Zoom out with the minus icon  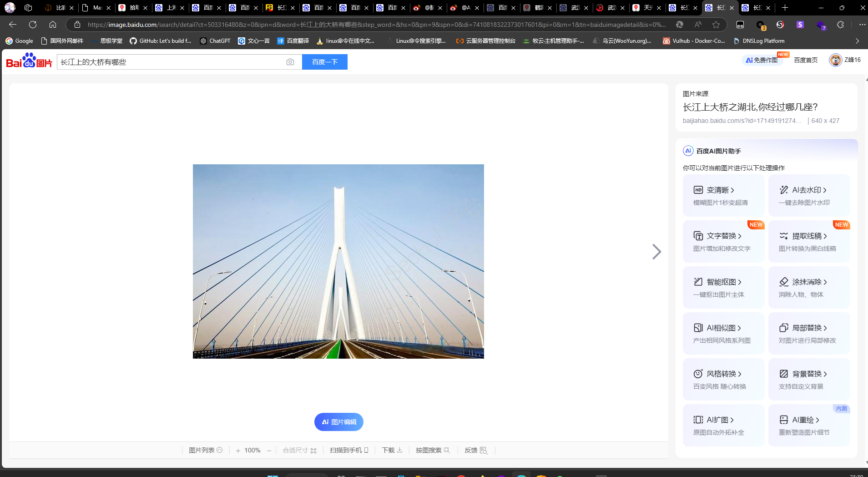pos(269,451)
